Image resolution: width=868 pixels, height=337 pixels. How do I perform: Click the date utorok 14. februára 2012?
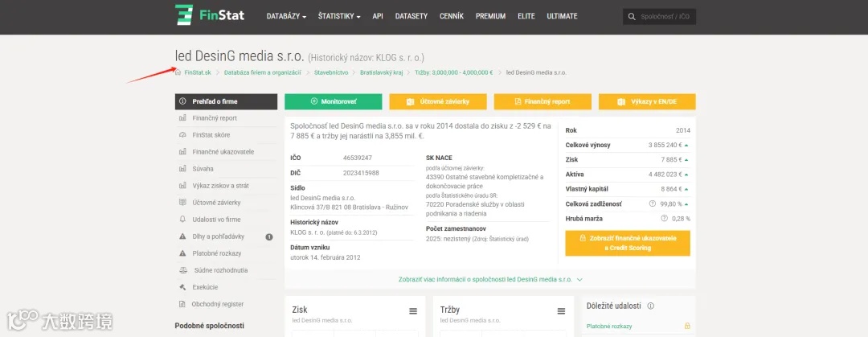(x=325, y=257)
